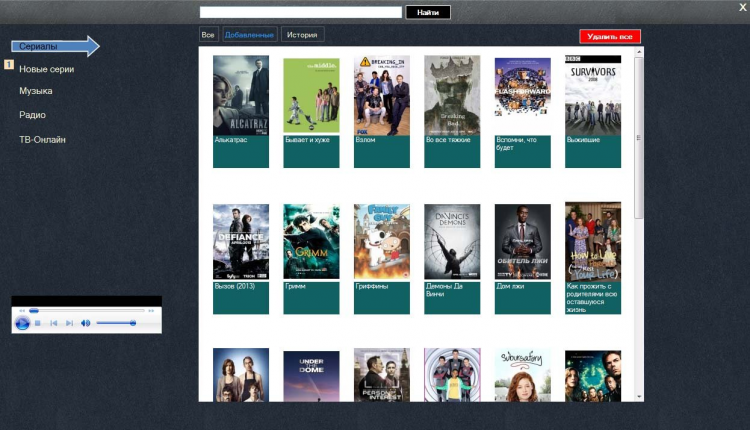The height and width of the screenshot is (430, 750).
Task: Click the Демоны Да Винчи title
Action: (444, 290)
